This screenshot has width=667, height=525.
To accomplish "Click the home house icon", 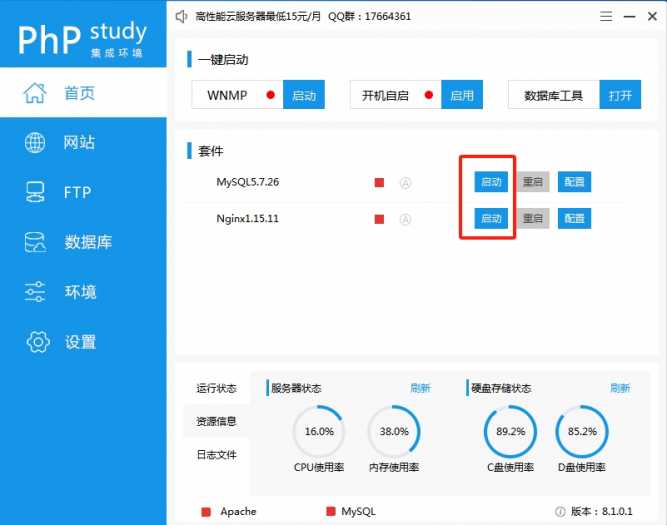I will click(x=35, y=93).
